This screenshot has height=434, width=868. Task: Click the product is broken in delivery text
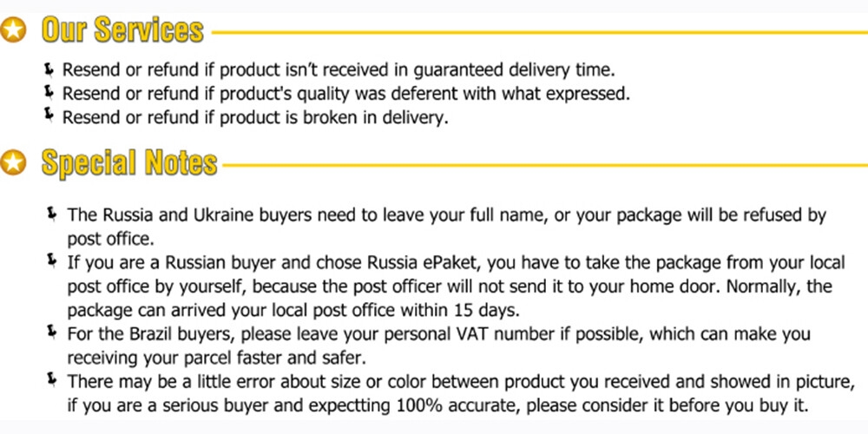click(x=255, y=117)
